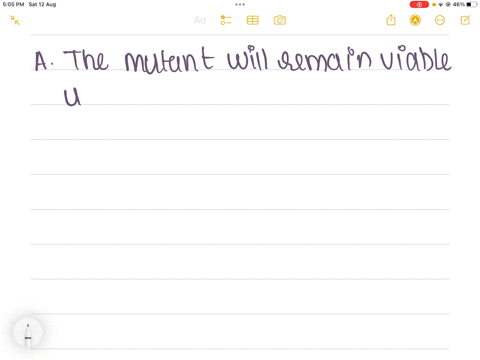The image size is (480, 360).
Task: Share the note with the share icon
Action: point(391,20)
